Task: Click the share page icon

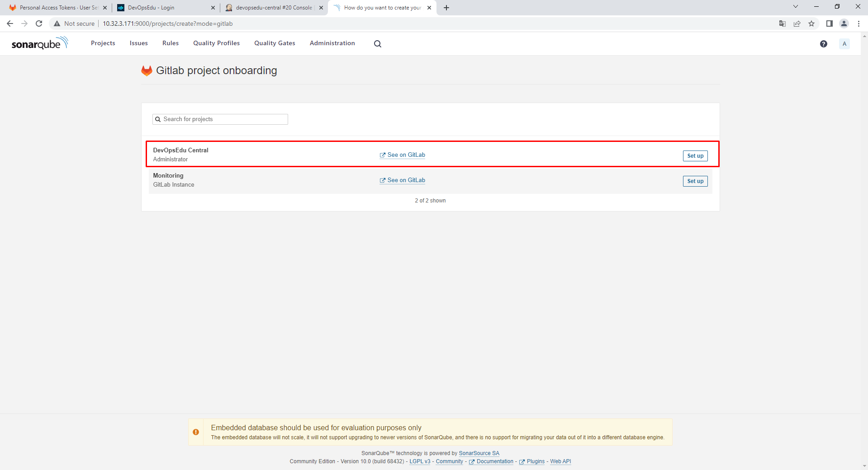Action: tap(797, 23)
